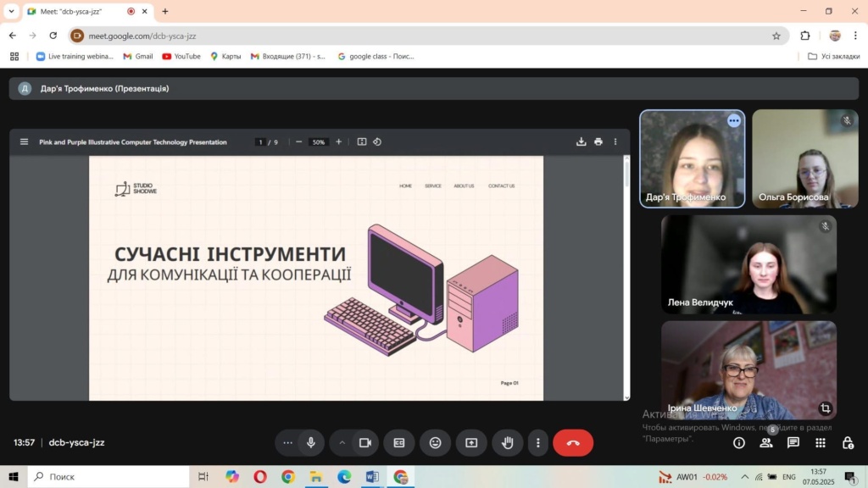Open google class bookmark
This screenshot has width=868, height=488.
[x=376, y=57]
